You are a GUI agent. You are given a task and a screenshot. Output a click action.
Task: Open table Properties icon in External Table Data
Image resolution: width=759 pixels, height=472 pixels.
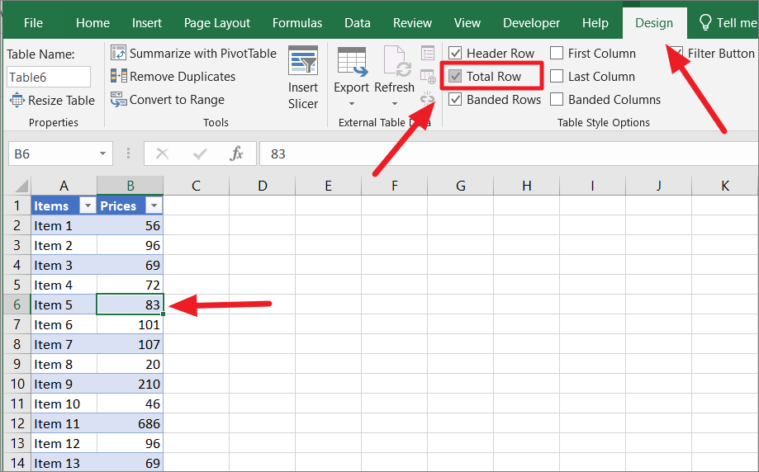427,53
